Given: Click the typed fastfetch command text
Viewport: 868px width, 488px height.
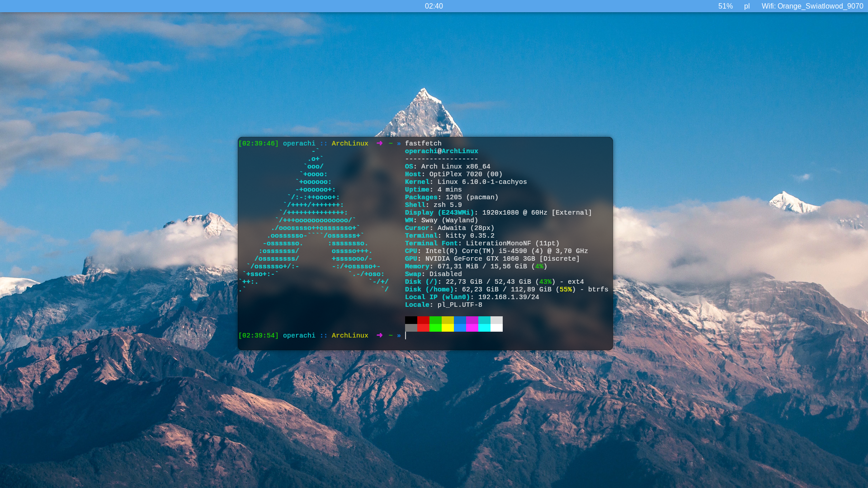Looking at the screenshot, I should coord(423,144).
